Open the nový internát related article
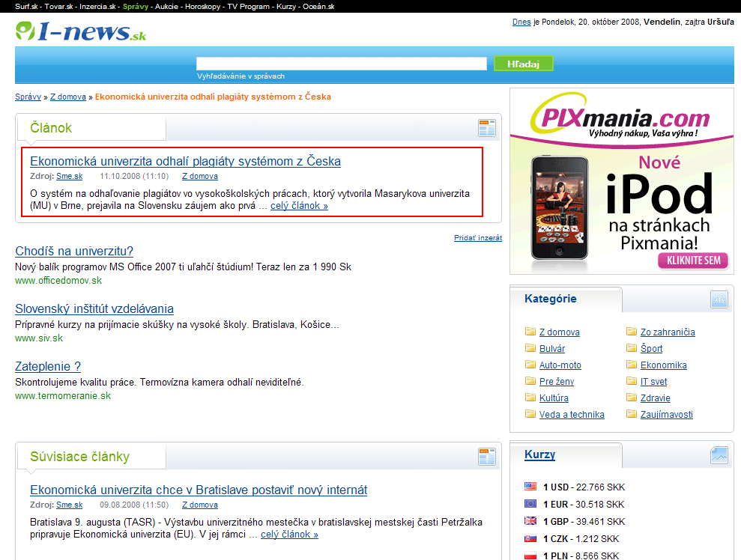This screenshot has width=741, height=560. [199, 490]
